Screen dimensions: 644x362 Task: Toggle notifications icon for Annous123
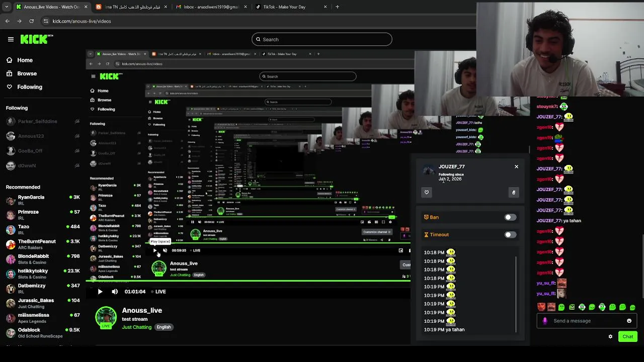coord(77,136)
